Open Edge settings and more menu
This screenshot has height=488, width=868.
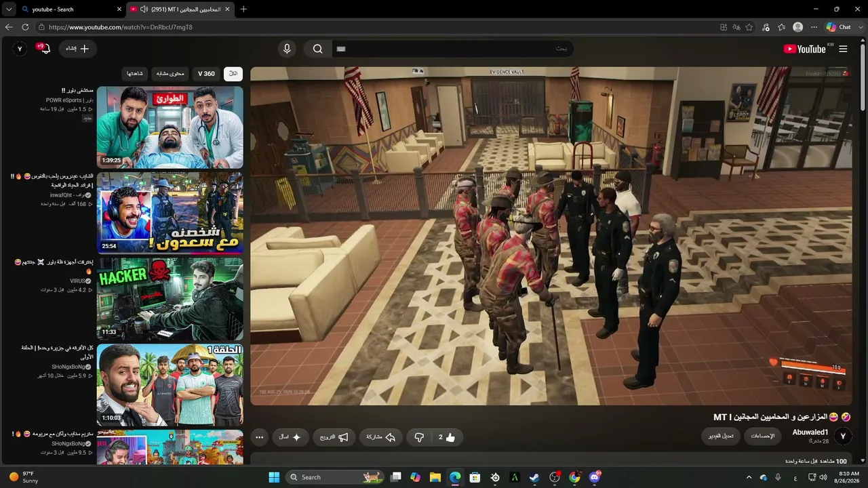(814, 27)
